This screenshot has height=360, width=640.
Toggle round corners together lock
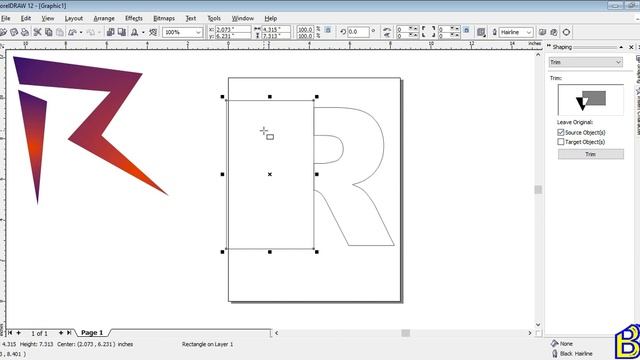coord(466,30)
